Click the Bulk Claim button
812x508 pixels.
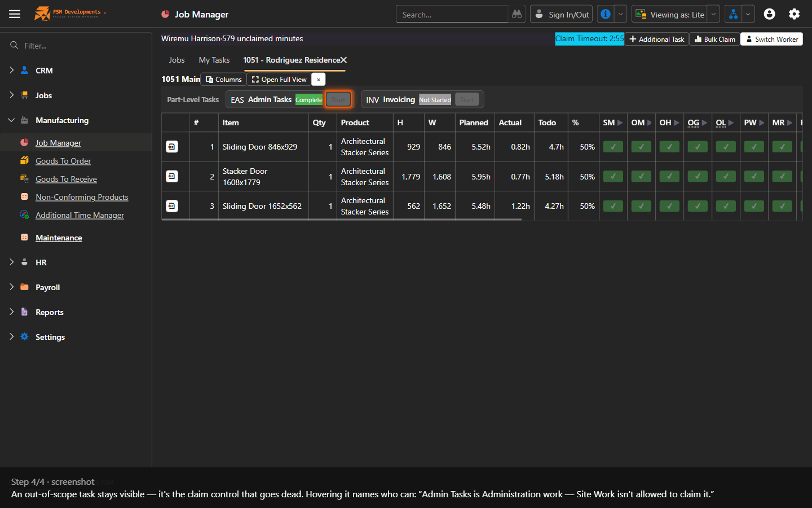pos(714,39)
